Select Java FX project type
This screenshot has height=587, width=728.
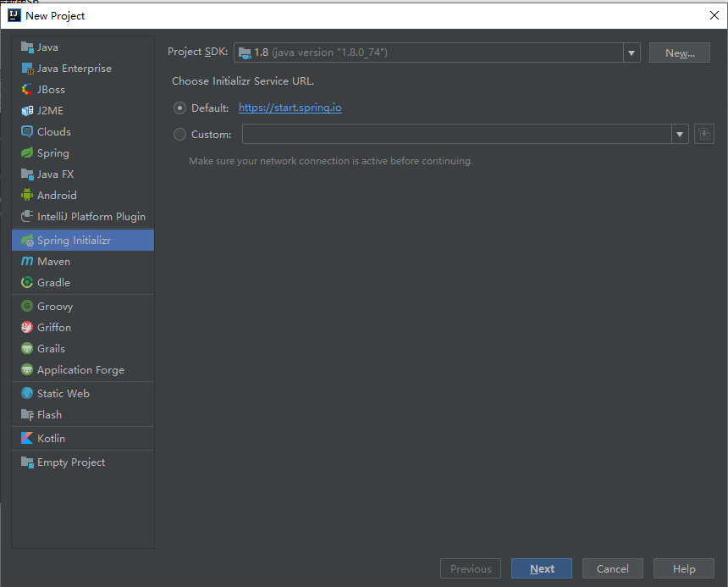coord(83,174)
